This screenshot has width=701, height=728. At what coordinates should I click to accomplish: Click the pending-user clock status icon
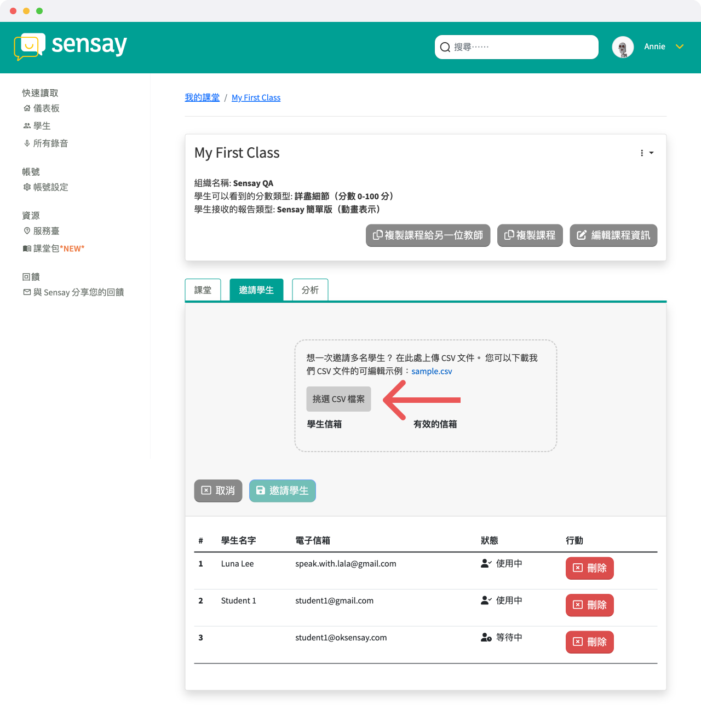pos(486,638)
